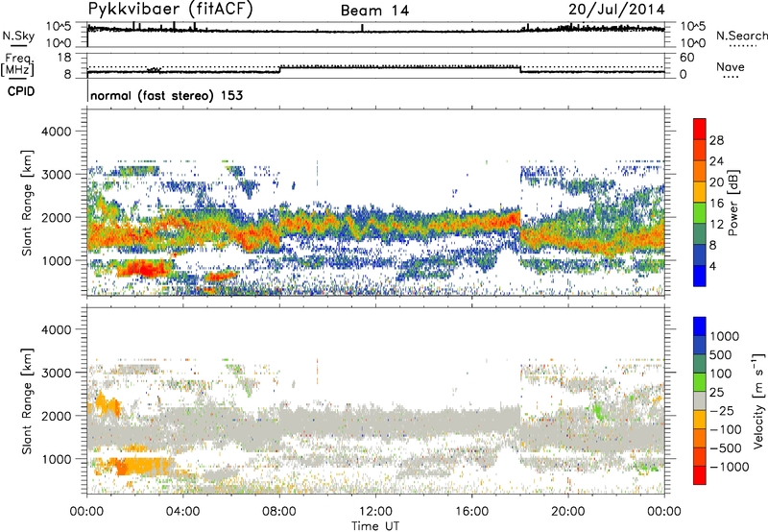Screen dimensions: 768x532
Task: Click Slant Range [km] label of velocity panel
Action: pyautogui.click(x=27, y=401)
